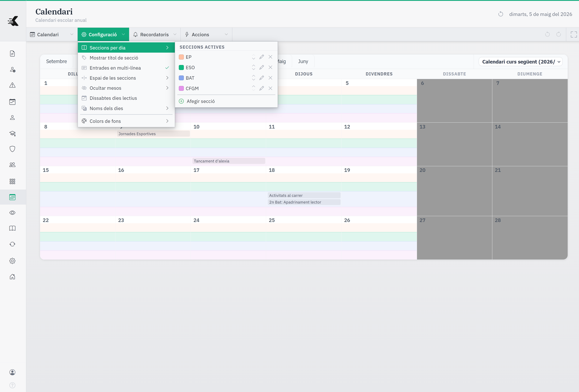The height and width of the screenshot is (392, 579).
Task: Edit the CFGM section with pencil icon
Action: click(262, 88)
